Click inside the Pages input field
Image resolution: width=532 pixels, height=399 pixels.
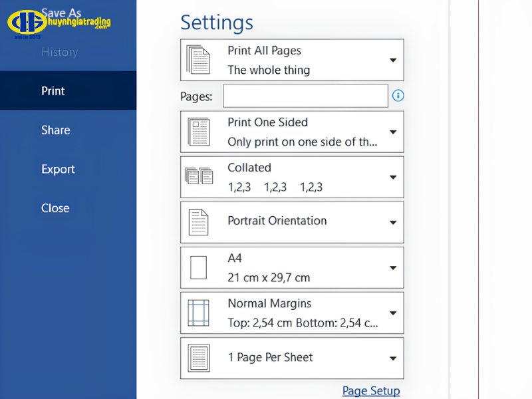click(305, 96)
